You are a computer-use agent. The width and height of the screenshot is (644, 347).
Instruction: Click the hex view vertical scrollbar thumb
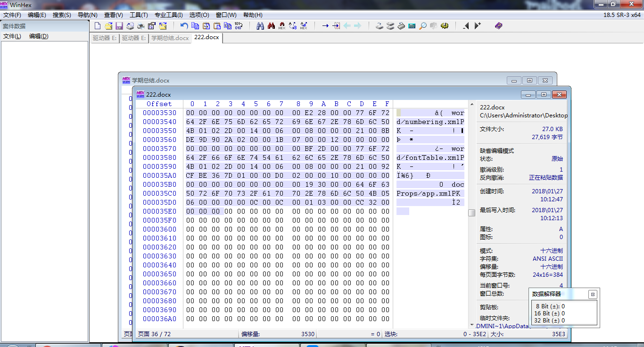point(471,213)
